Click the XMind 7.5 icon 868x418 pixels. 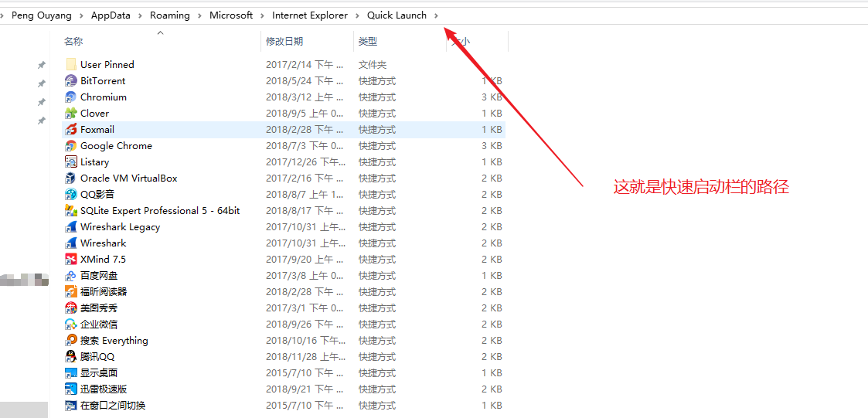[x=71, y=259]
